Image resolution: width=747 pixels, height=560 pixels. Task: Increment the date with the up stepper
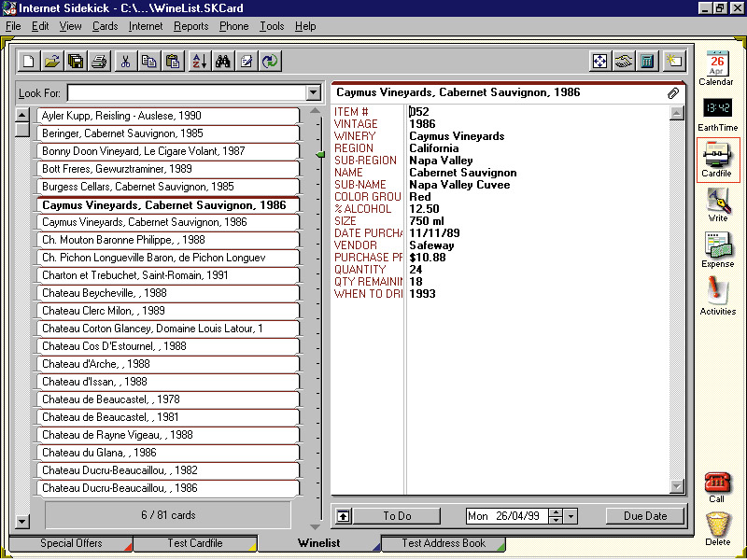click(x=556, y=512)
